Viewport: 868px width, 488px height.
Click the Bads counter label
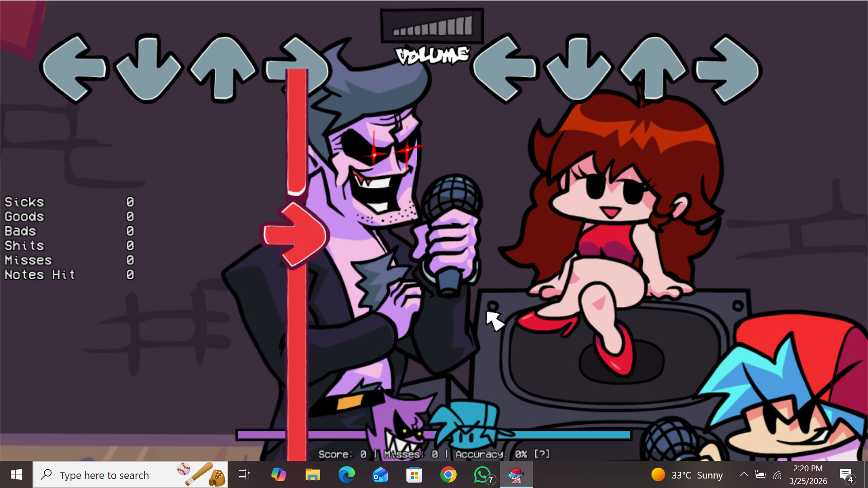pos(20,231)
